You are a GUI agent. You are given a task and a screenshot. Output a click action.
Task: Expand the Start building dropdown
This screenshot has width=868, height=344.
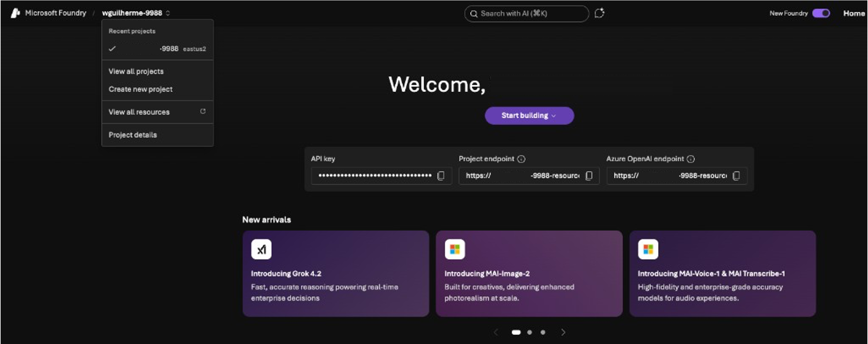[529, 116]
